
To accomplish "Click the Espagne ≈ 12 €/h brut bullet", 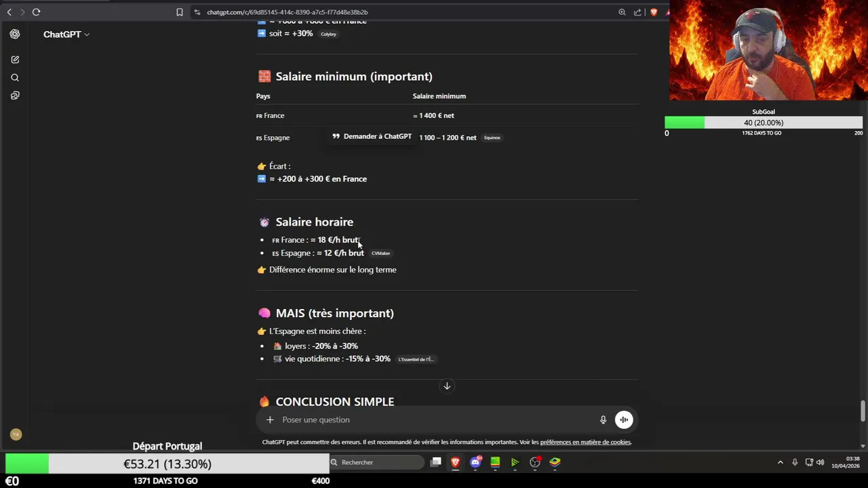I will click(x=318, y=253).
